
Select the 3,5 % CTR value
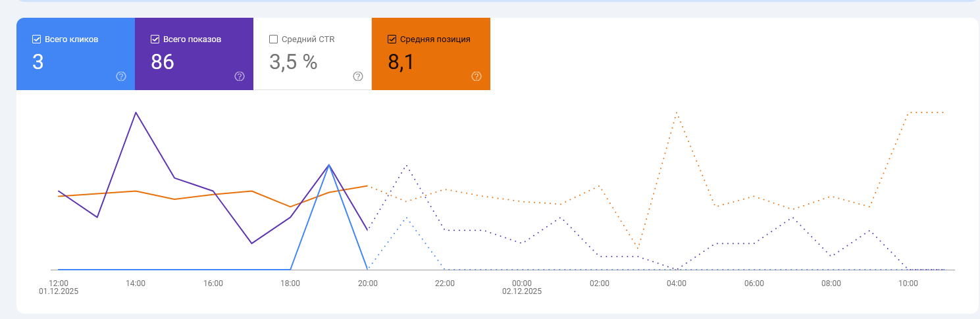pos(294,62)
